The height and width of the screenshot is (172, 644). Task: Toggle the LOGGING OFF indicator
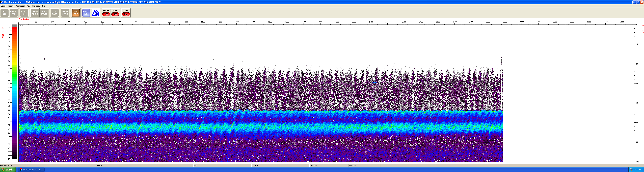[x=115, y=13]
